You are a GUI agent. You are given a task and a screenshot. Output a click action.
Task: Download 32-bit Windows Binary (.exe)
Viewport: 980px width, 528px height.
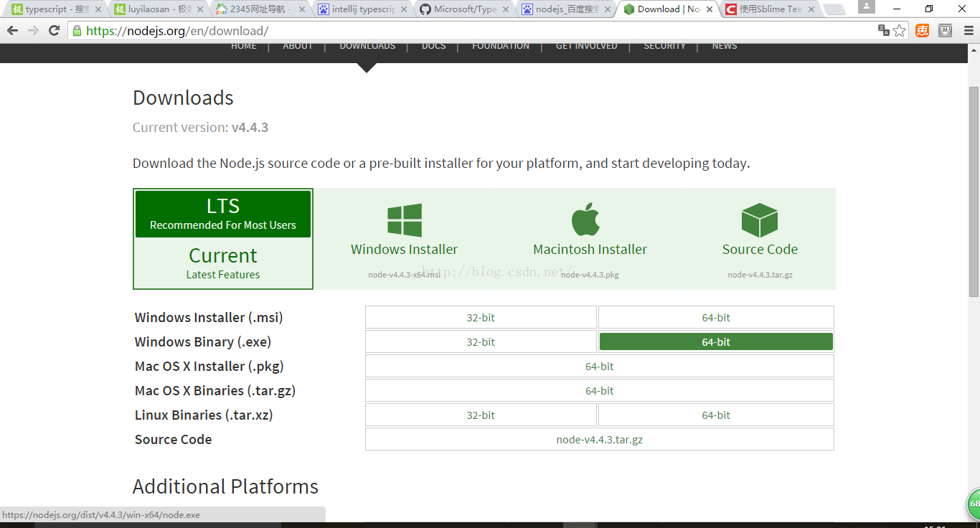(x=481, y=341)
